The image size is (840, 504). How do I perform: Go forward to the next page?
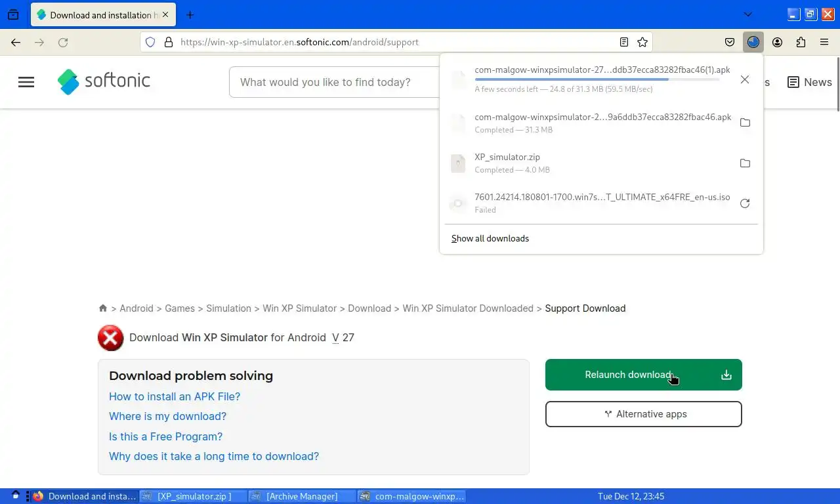pyautogui.click(x=39, y=42)
